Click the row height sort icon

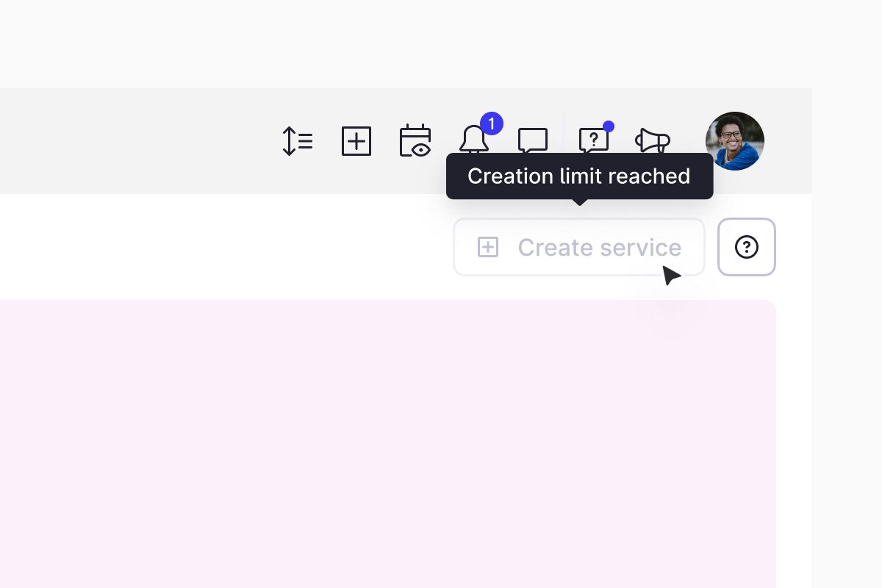tap(297, 141)
